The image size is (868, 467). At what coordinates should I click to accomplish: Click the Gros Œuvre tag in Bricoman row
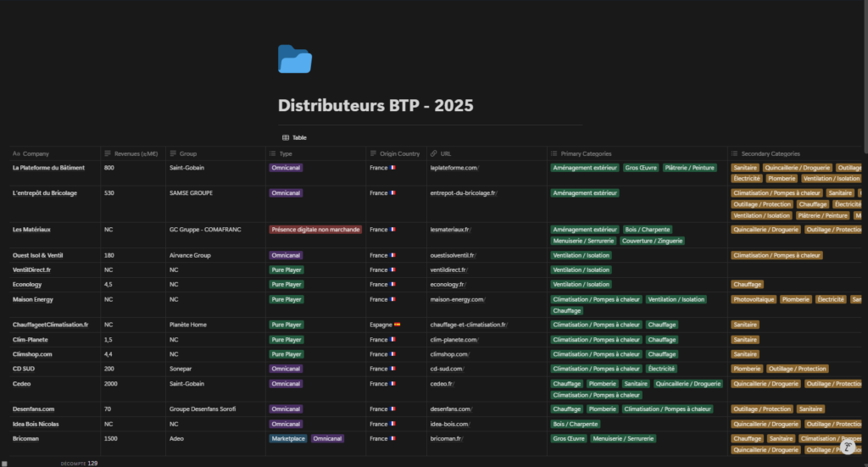click(569, 439)
